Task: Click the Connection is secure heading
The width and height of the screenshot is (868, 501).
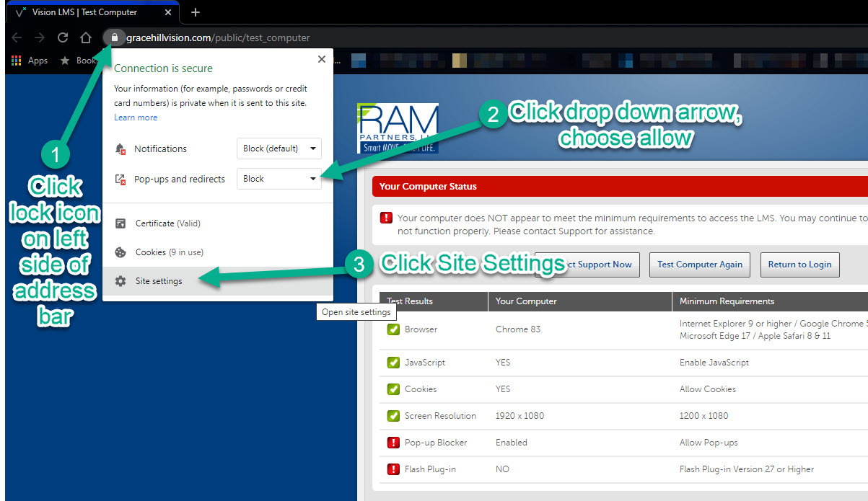Action: coord(163,68)
